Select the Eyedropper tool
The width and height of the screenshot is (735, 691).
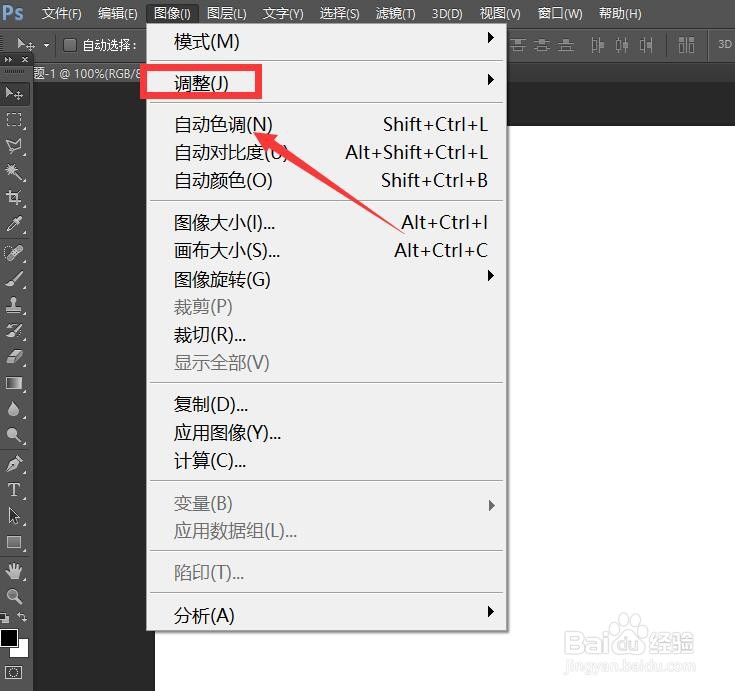point(14,224)
